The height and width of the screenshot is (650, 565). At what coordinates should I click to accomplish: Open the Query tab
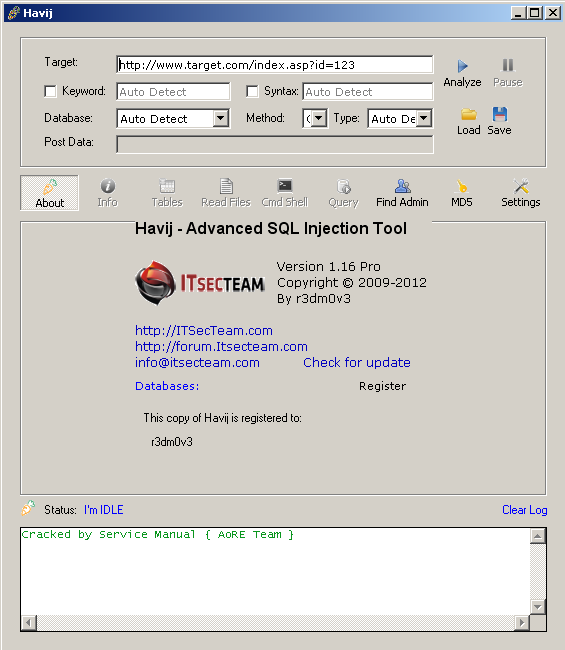(x=344, y=193)
